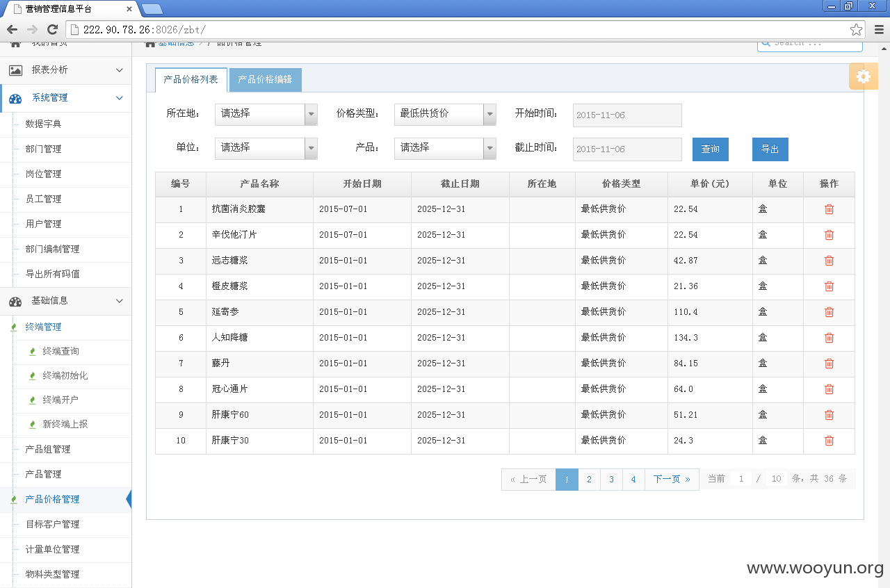Click trash icon for 肝康宁60

coord(829,415)
